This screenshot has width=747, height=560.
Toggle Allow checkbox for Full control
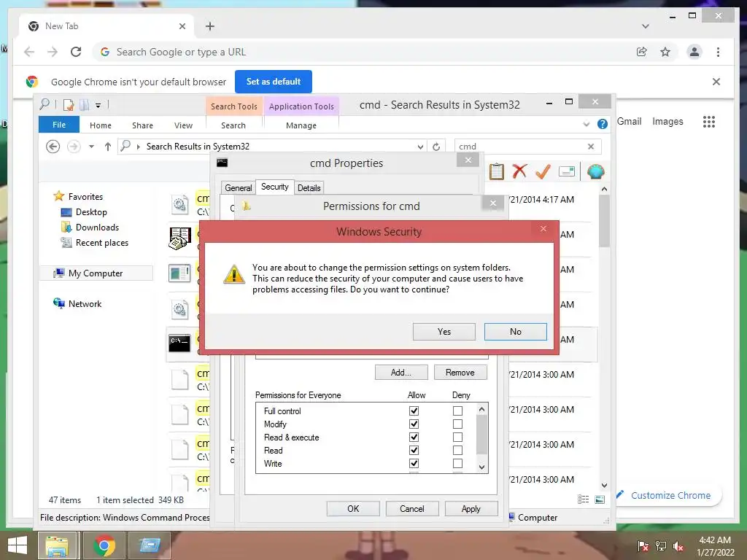click(414, 411)
